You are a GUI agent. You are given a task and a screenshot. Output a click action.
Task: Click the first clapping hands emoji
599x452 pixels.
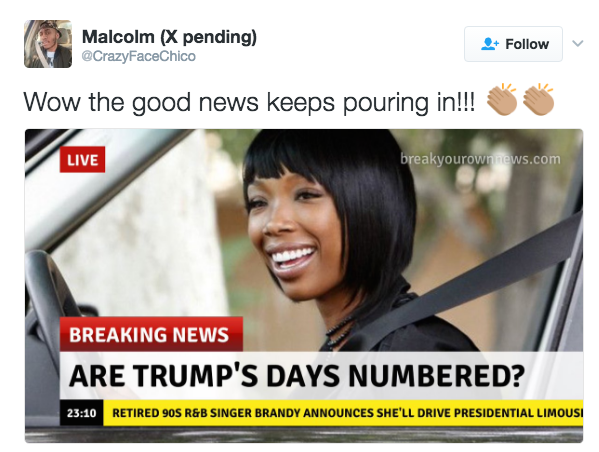(x=502, y=99)
